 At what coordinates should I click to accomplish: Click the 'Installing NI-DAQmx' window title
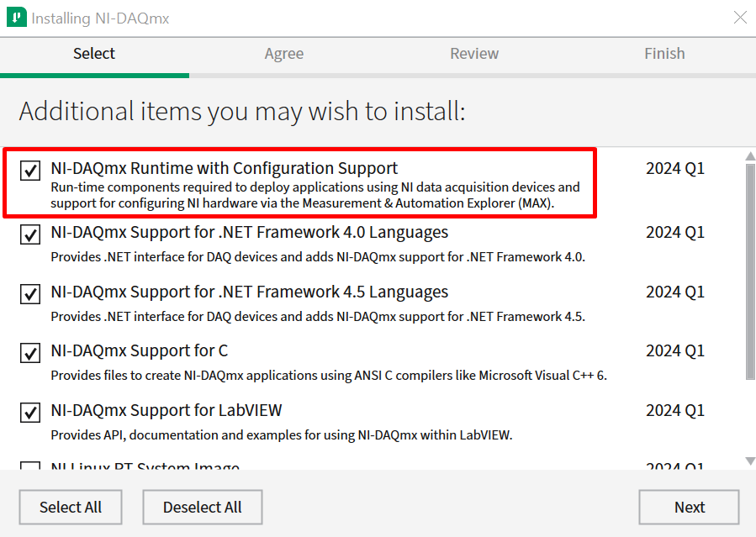click(x=100, y=18)
